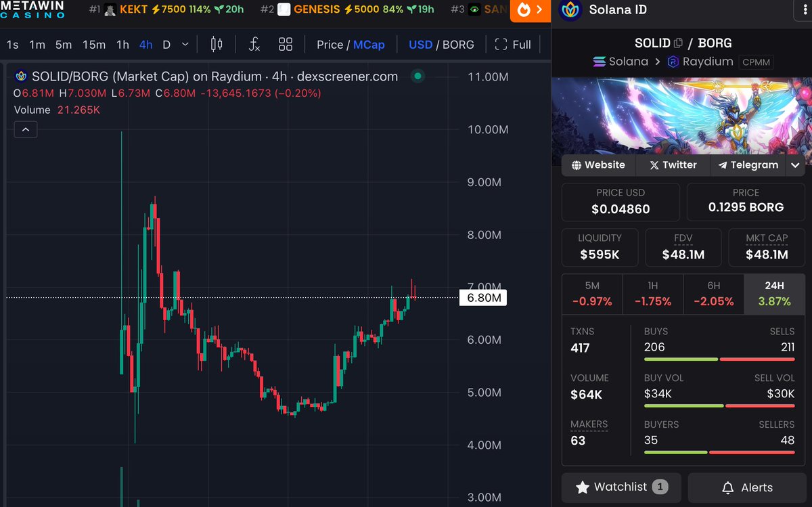The image size is (812, 507).
Task: Click the Metawin Casino logo
Action: tap(32, 10)
